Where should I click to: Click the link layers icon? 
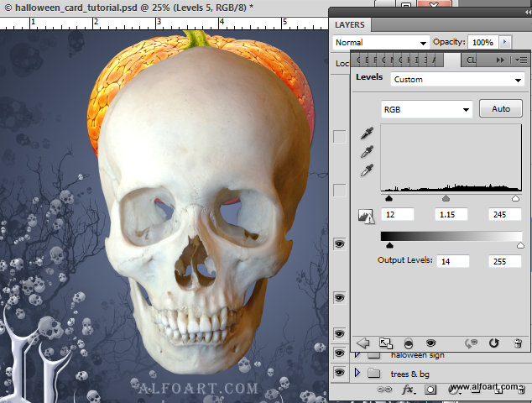387,390
